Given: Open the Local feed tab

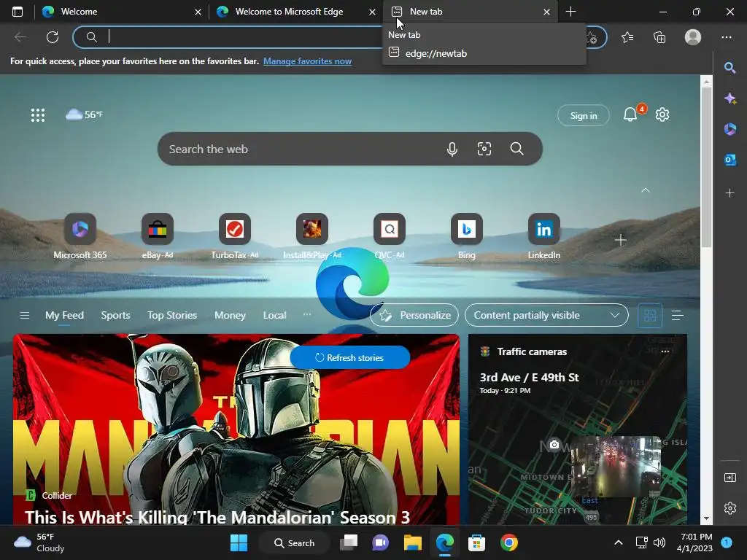Looking at the screenshot, I should click(x=274, y=315).
